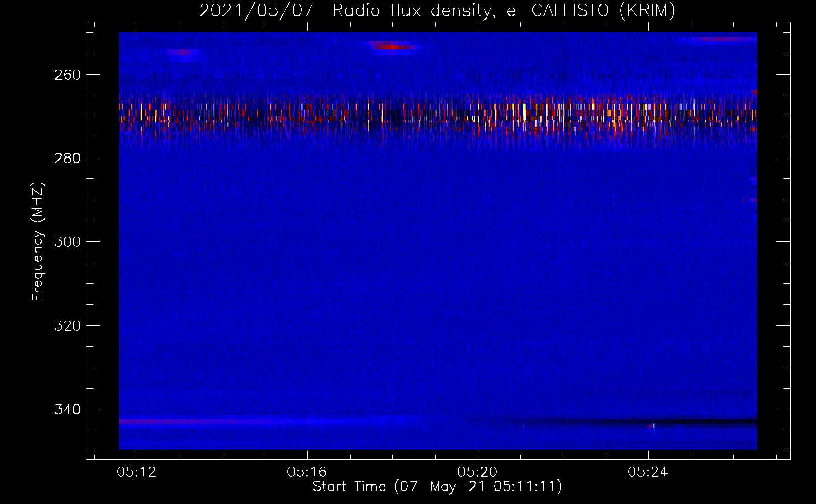
Task: Click the 05:12 time tick label
Action: (x=137, y=472)
